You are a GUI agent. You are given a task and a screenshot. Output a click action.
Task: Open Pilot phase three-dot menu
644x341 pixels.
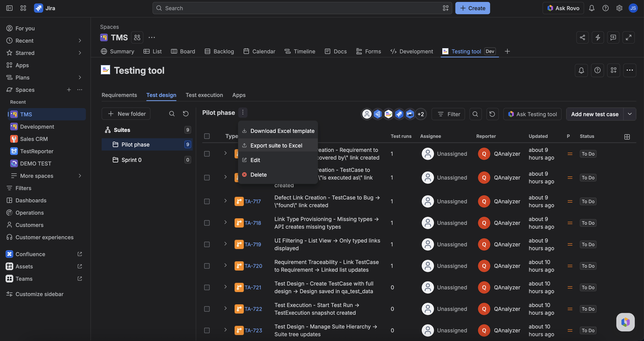(x=242, y=113)
